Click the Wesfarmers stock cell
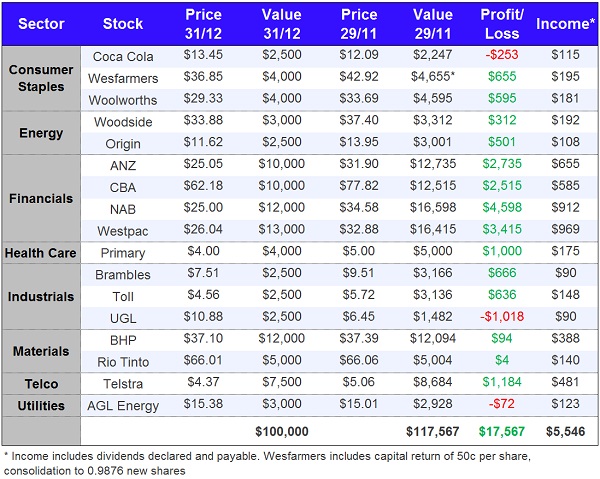Image resolution: width=600 pixels, height=479 pixels. point(123,78)
